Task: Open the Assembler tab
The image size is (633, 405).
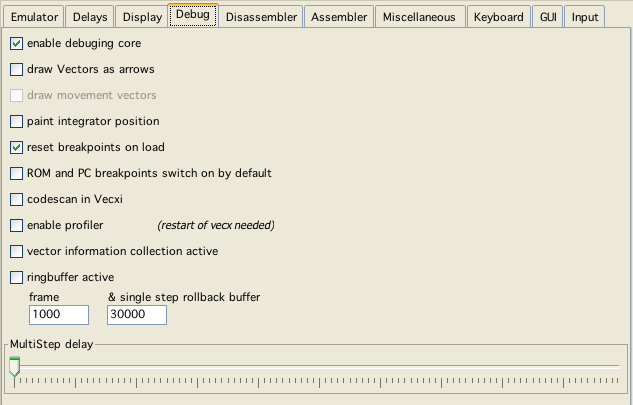Action: (338, 17)
